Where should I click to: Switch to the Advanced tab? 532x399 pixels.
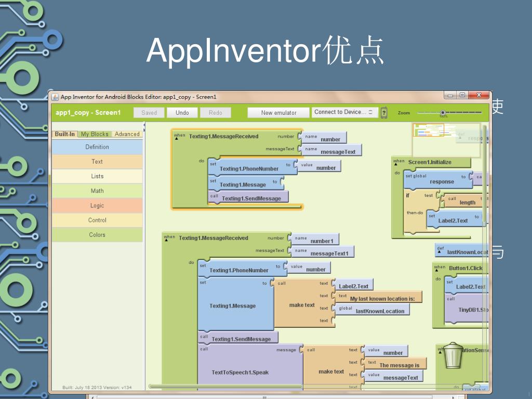pos(127,134)
